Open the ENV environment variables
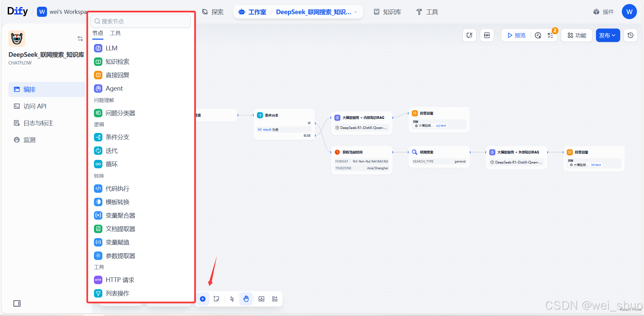644x316 pixels. click(x=487, y=35)
